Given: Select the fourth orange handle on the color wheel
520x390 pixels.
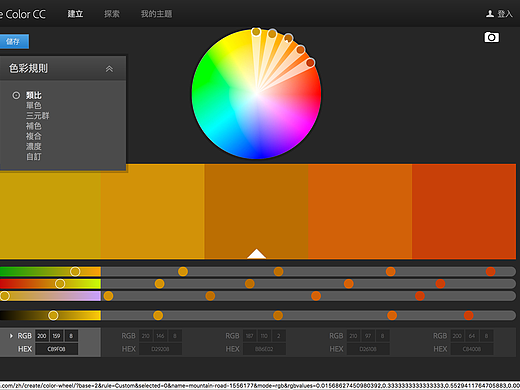Looking at the screenshot, I should pos(300,50).
